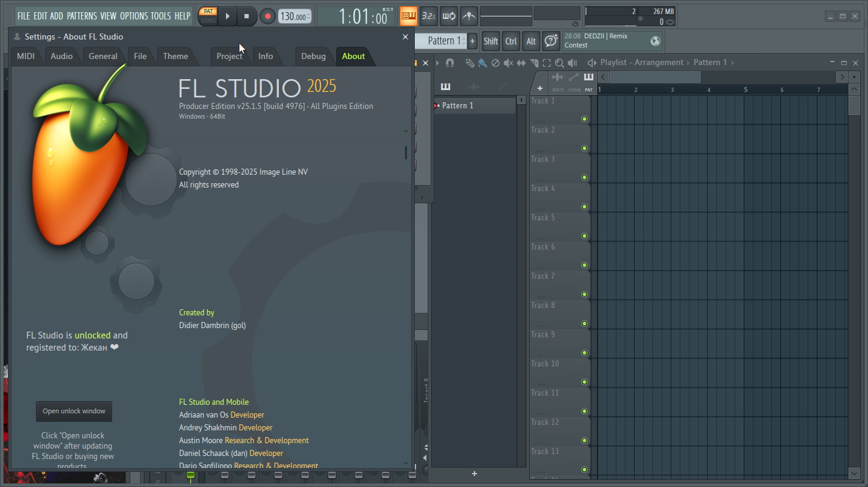The image size is (868, 487).
Task: Close the Settings About window
Action: [405, 37]
